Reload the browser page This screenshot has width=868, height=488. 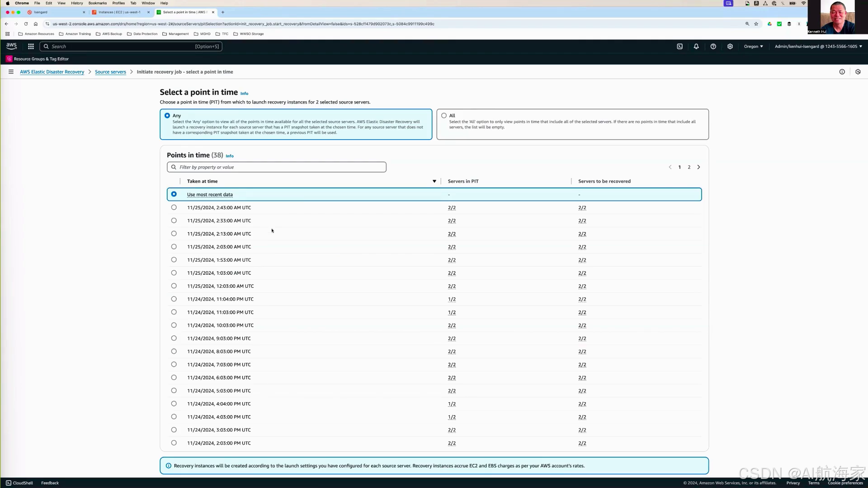(26, 24)
